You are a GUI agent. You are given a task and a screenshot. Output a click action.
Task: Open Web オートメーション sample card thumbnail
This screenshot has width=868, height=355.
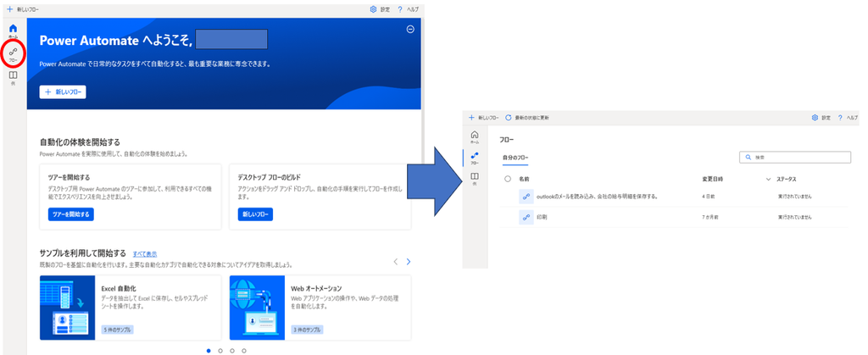(x=257, y=308)
